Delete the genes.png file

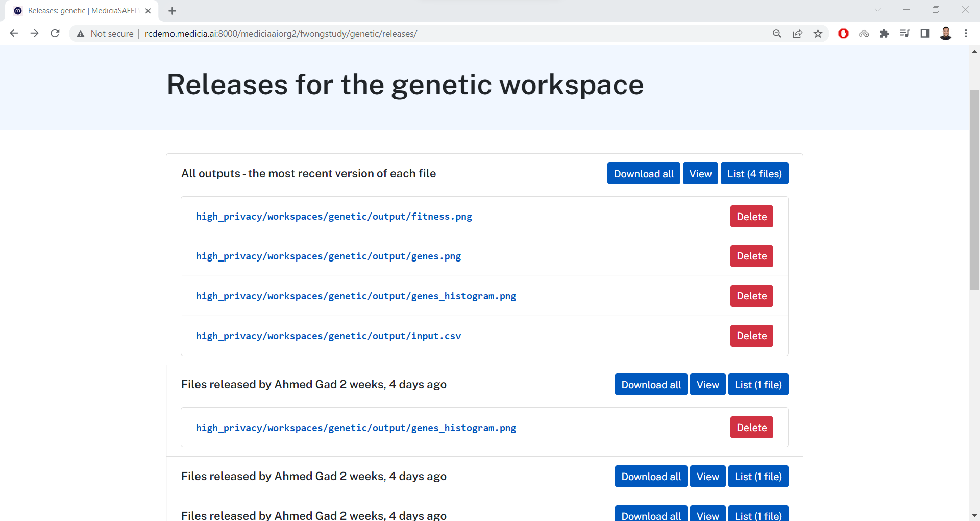pos(751,256)
